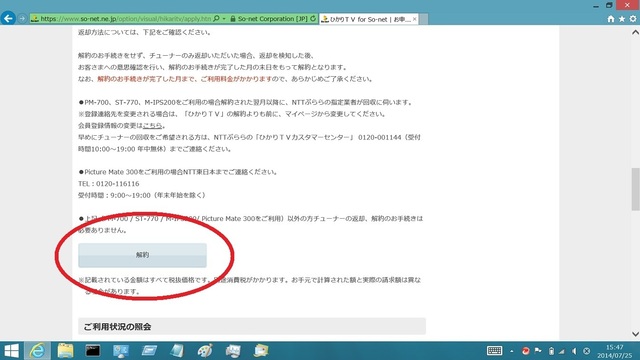
Task: Open the touch keyboard icon in tray
Action: point(494,351)
